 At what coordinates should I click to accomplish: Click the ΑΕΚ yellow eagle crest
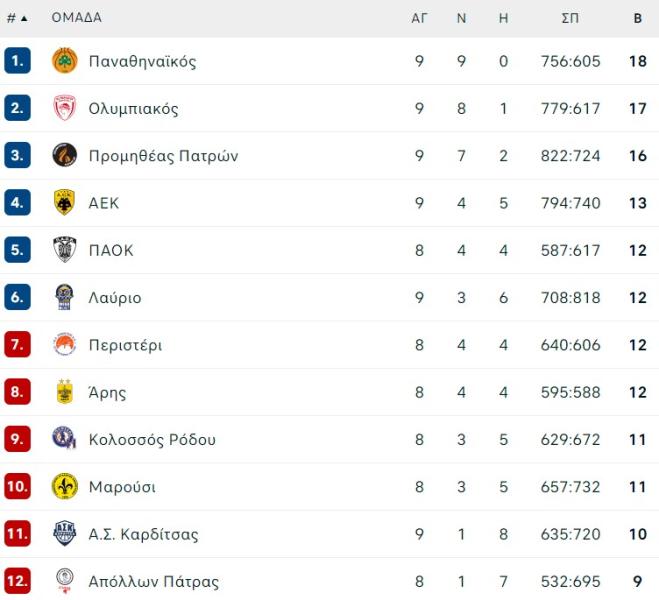65,203
